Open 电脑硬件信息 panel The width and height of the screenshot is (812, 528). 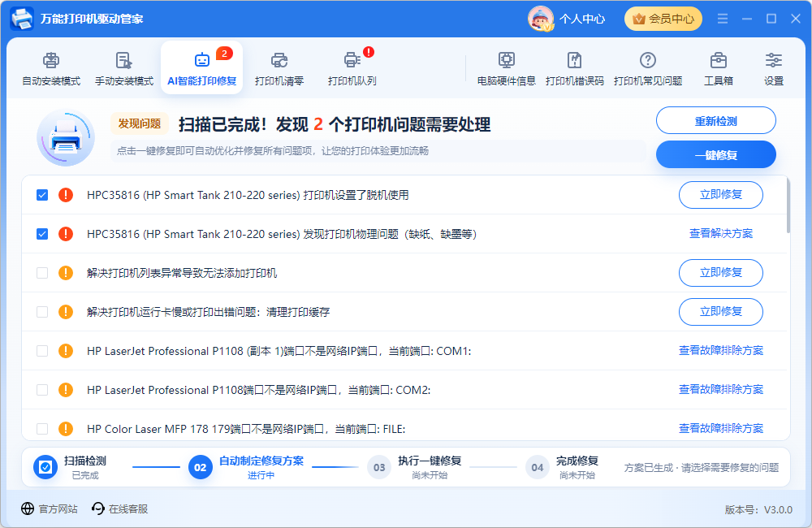[x=506, y=68]
